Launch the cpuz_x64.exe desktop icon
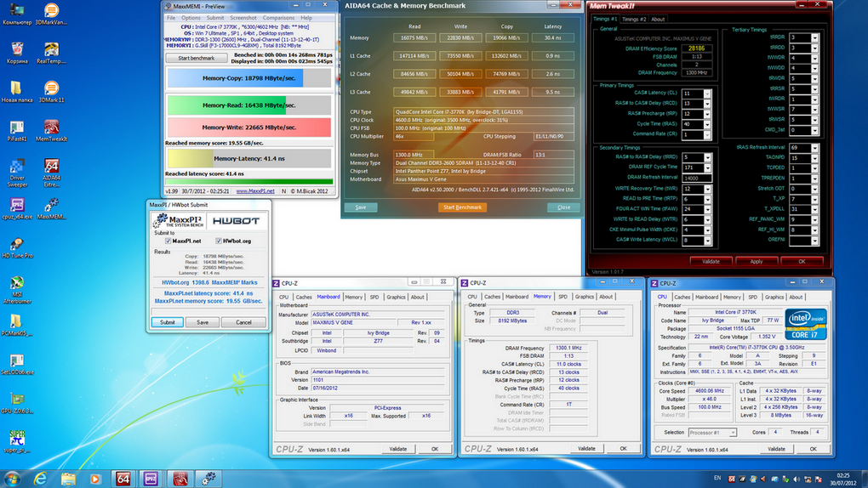The height and width of the screenshot is (488, 868). (x=17, y=208)
